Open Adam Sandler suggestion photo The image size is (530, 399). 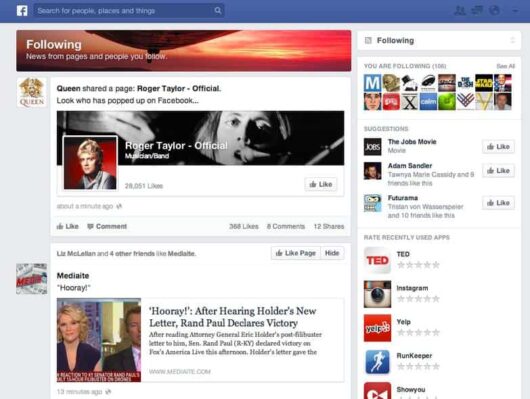click(x=372, y=171)
